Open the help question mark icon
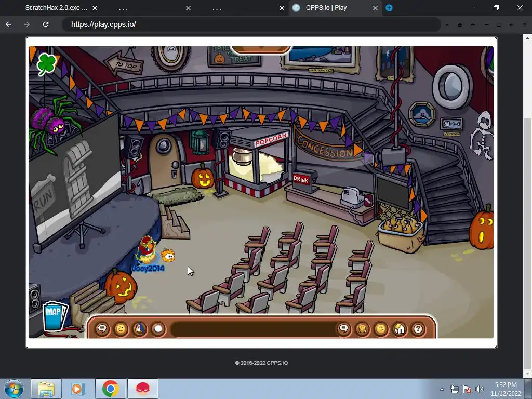Image resolution: width=532 pixels, height=399 pixels. point(418,329)
